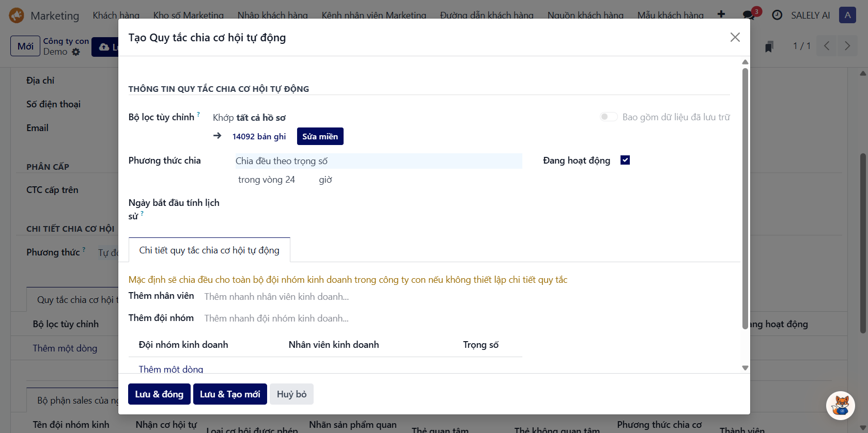The image size is (868, 433).
Task: Toggle Bao gồm dữ liệu đã lưu trữ
Action: pyautogui.click(x=609, y=117)
